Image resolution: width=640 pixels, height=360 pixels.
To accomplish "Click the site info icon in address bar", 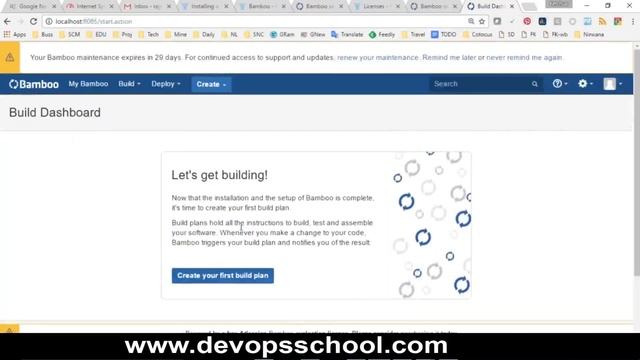I will coord(49,21).
